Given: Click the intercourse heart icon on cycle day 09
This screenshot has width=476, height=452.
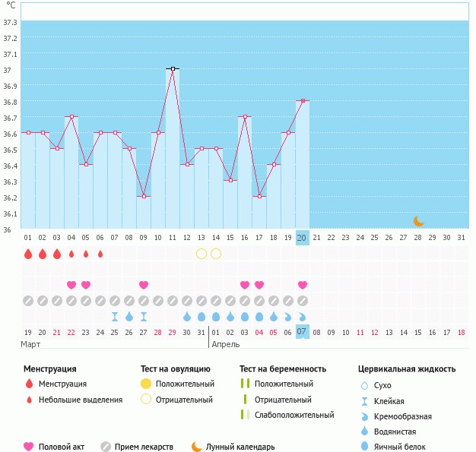Looking at the screenshot, I should click(144, 285).
